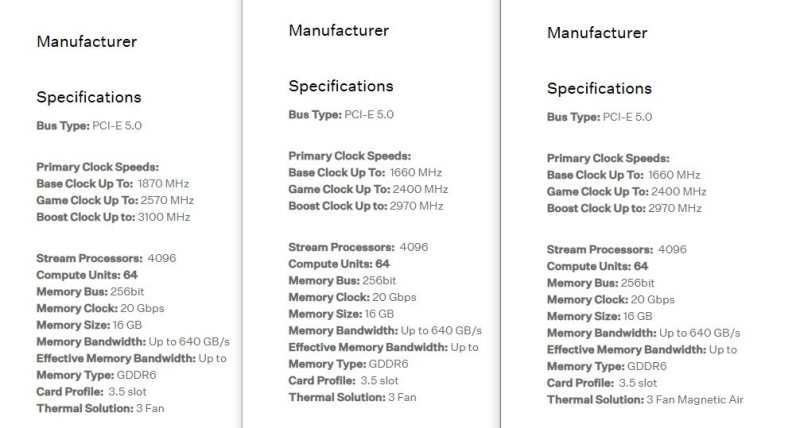Click the 1870 MHz base clock value

[x=163, y=184]
